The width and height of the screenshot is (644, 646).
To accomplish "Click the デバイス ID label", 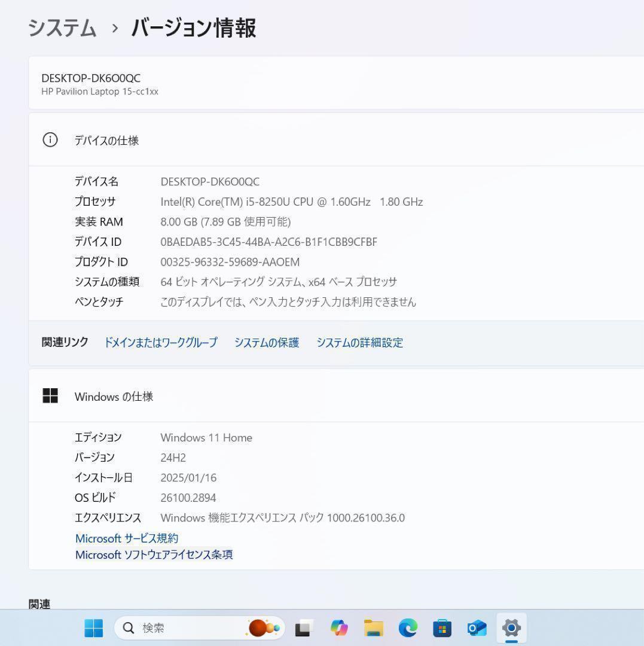I will tap(98, 242).
